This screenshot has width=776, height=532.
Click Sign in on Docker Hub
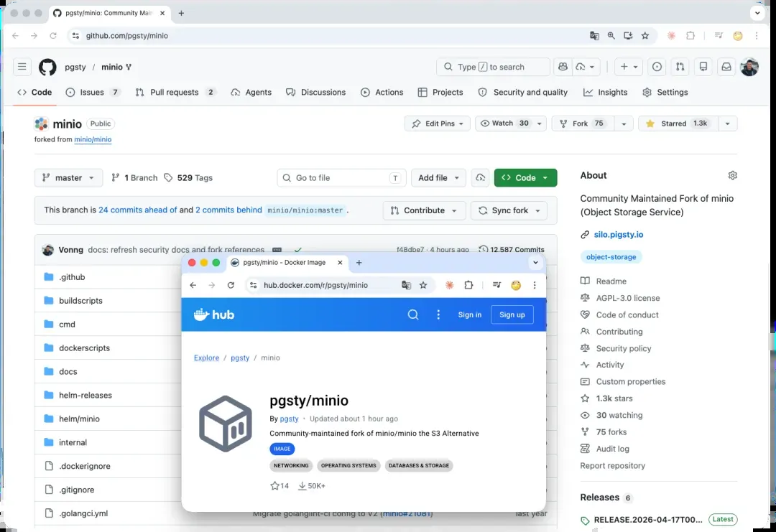(x=470, y=314)
